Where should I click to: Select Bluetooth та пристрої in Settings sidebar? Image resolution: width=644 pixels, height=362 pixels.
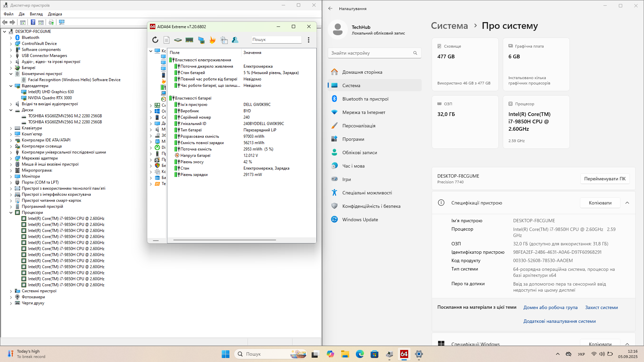(374, 99)
